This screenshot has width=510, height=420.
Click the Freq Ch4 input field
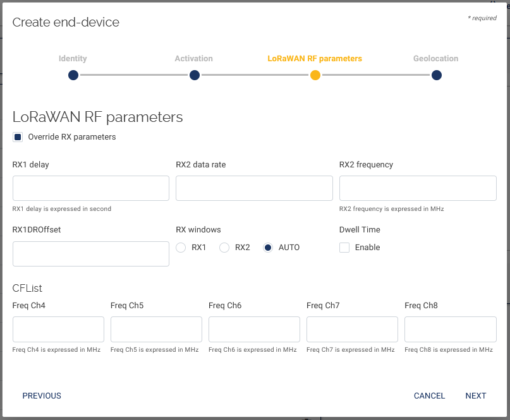[58, 329]
